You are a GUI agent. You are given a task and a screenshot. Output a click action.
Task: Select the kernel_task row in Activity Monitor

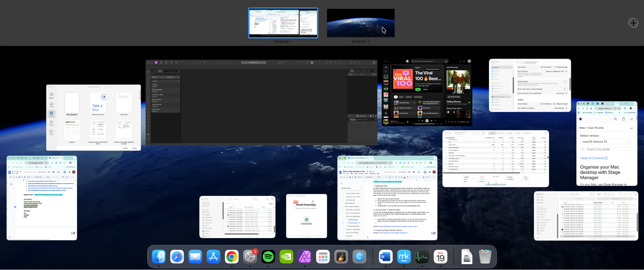pyautogui.click(x=495, y=145)
